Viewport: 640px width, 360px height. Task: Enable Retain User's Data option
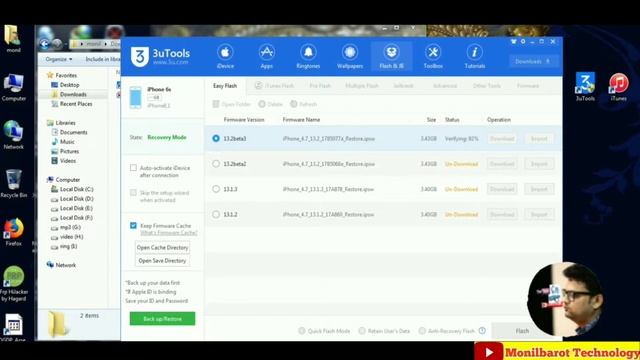(362, 331)
